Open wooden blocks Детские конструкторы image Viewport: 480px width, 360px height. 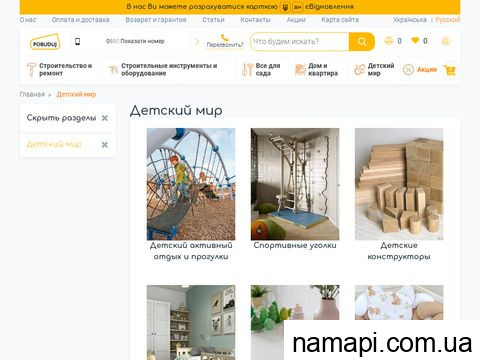click(399, 184)
